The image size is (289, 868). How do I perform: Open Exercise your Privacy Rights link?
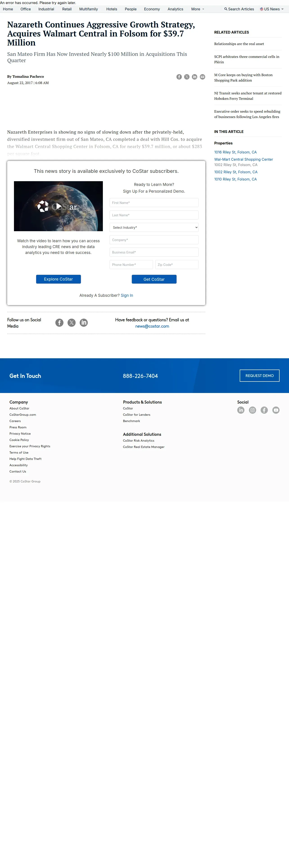30,446
